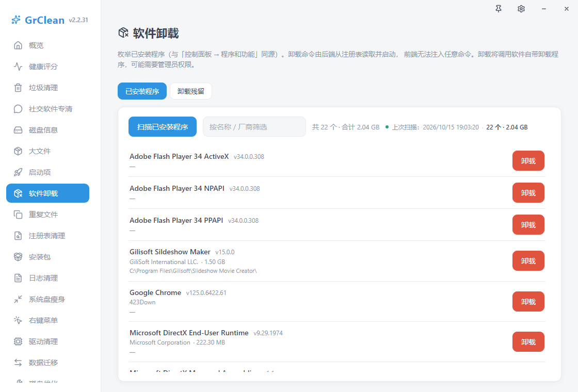Click the 垃圾清理 trash can icon
Viewport: 578px width, 392px height.
pyautogui.click(x=18, y=88)
